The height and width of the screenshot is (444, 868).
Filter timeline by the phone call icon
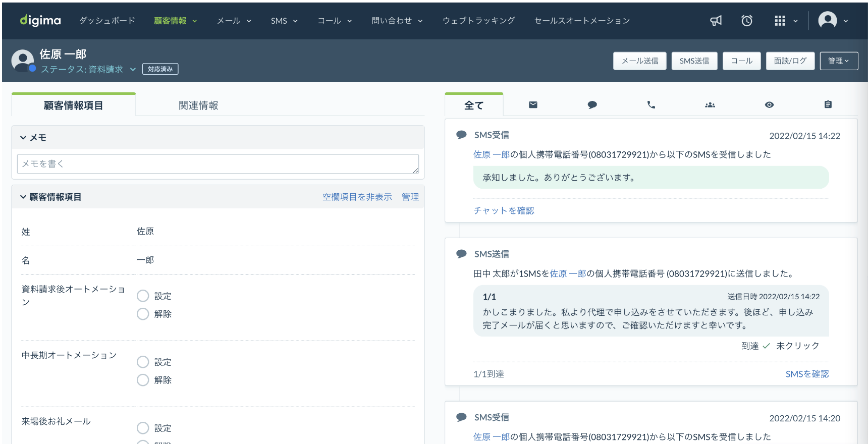click(x=651, y=105)
